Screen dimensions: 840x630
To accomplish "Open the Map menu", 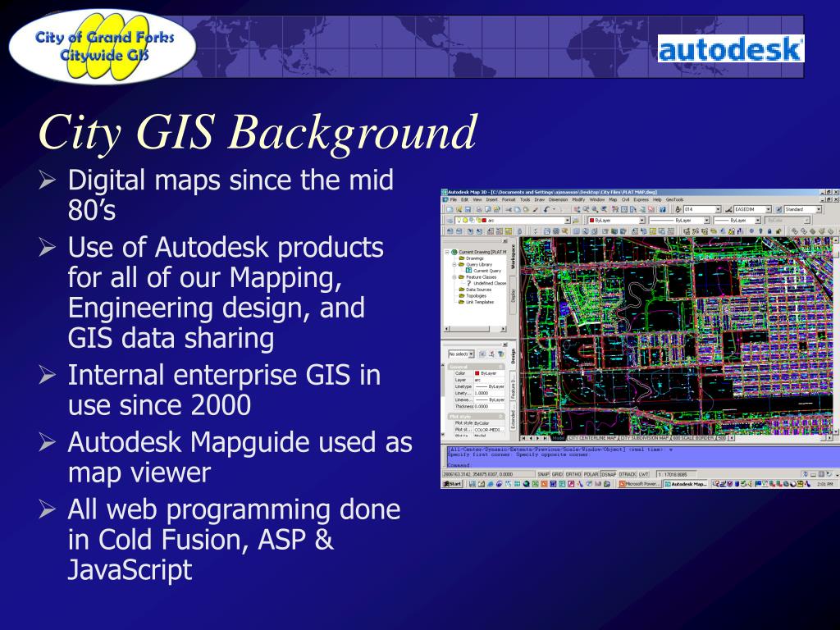I will (x=613, y=199).
